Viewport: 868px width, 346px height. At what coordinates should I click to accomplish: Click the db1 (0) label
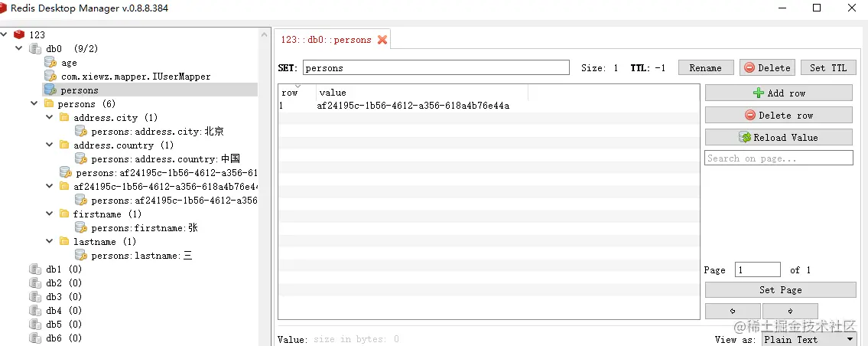point(63,269)
